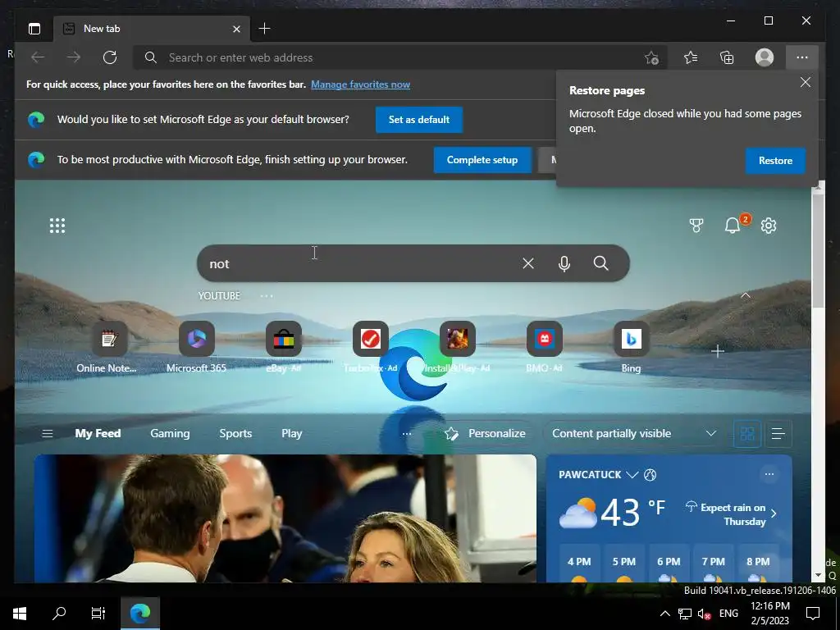Select the My Feed tab
840x630 pixels.
(98, 433)
